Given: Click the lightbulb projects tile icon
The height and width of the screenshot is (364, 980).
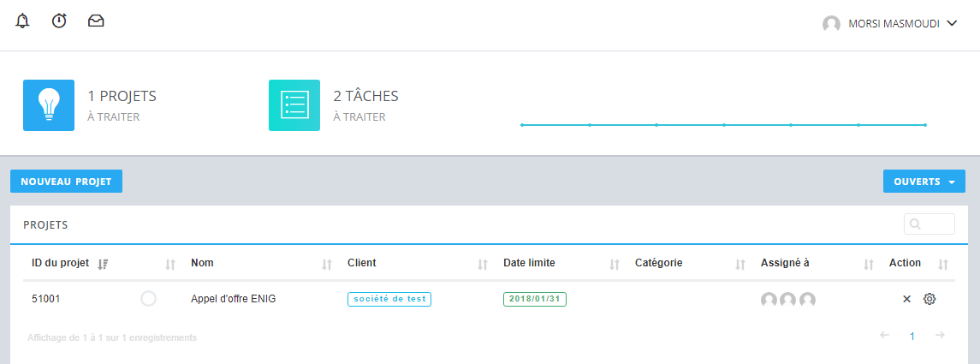Looking at the screenshot, I should (49, 105).
